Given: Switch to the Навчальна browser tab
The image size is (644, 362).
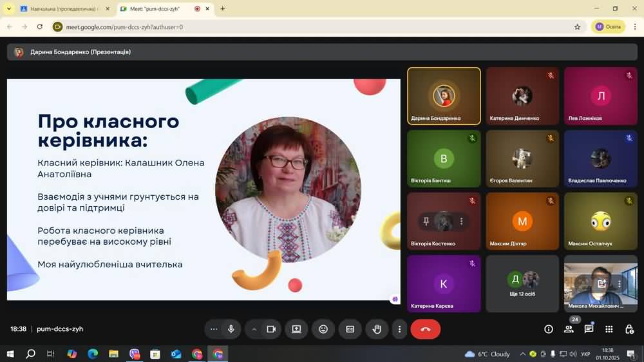Looking at the screenshot, I should 62,9.
